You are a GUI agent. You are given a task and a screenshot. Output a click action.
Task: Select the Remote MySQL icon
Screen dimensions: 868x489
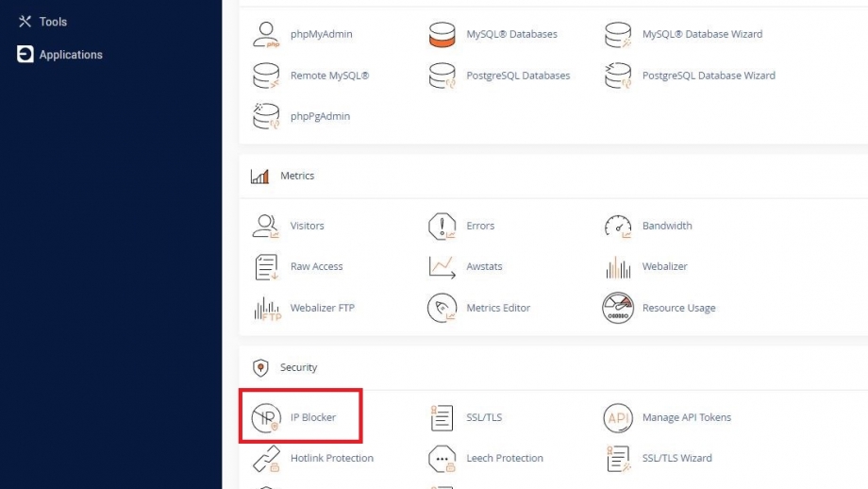click(x=266, y=76)
